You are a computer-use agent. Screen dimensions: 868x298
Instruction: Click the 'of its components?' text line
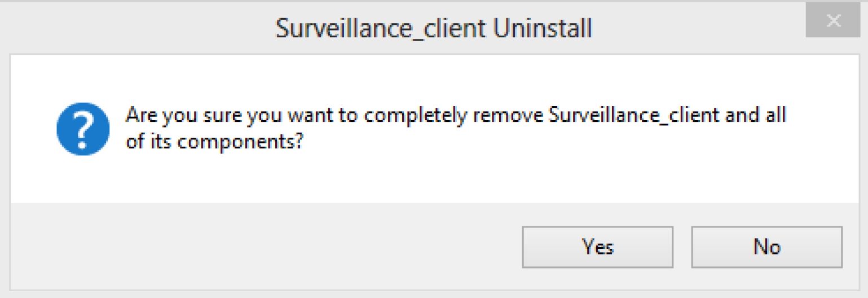pyautogui.click(x=214, y=141)
